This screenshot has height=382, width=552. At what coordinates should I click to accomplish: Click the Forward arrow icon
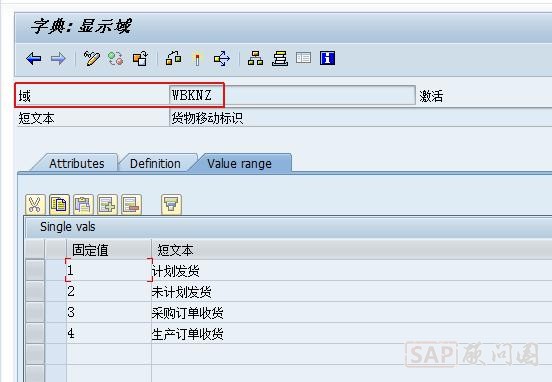point(58,58)
